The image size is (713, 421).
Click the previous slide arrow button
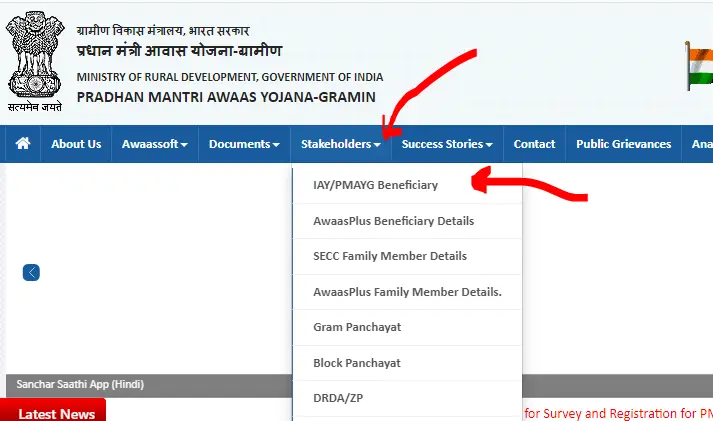31,272
